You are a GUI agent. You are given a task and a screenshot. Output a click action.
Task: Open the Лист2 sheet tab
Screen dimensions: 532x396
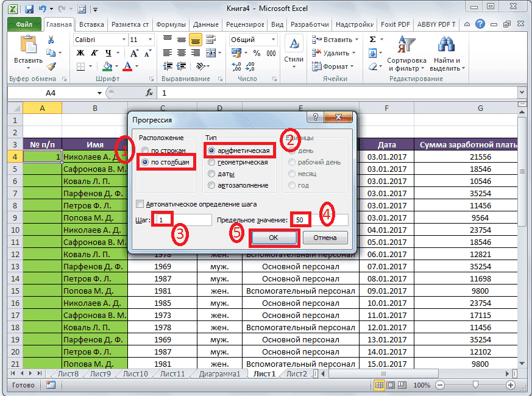click(x=298, y=373)
